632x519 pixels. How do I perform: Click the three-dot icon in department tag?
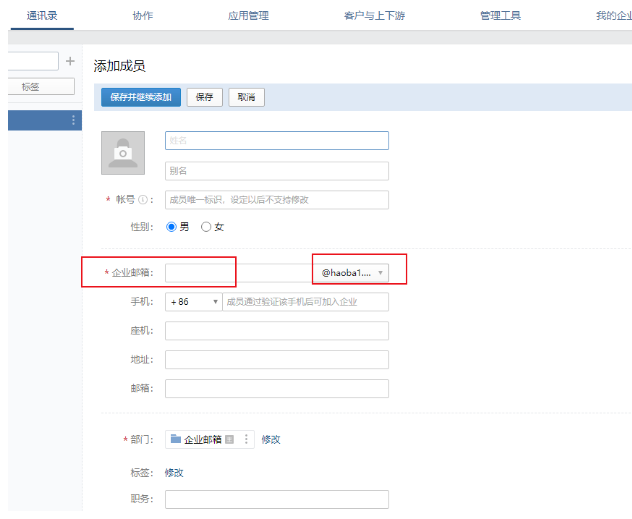tap(246, 439)
